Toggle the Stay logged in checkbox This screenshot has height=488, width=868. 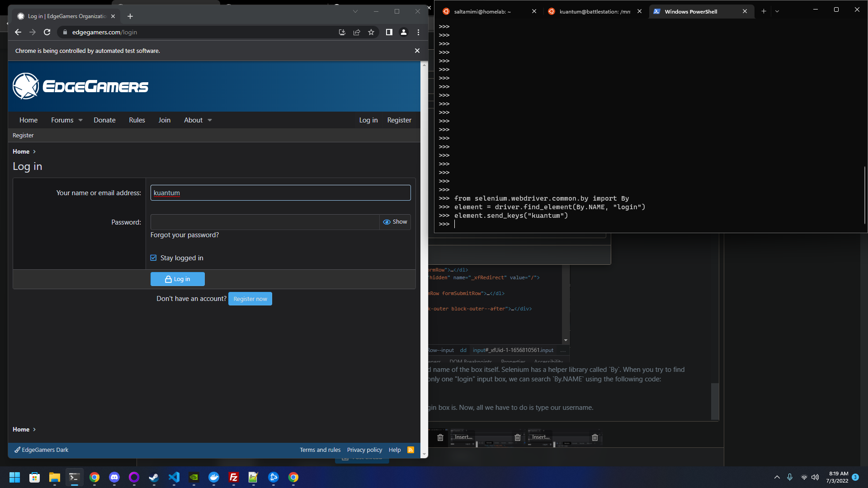(x=154, y=258)
